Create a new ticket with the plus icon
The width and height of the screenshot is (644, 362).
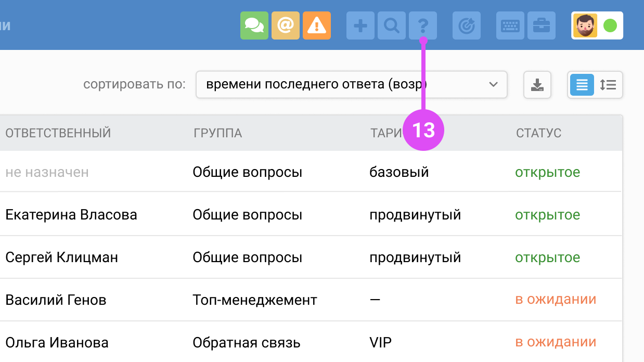[x=360, y=25]
